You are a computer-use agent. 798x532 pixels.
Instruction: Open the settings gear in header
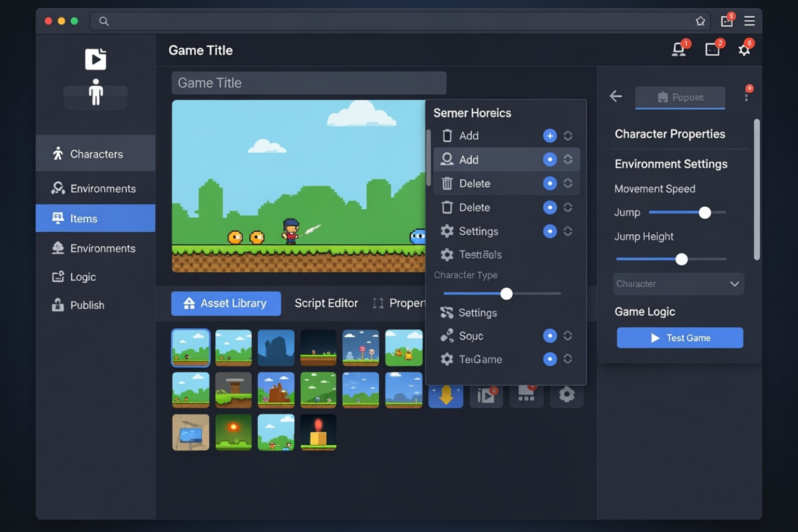pos(744,50)
